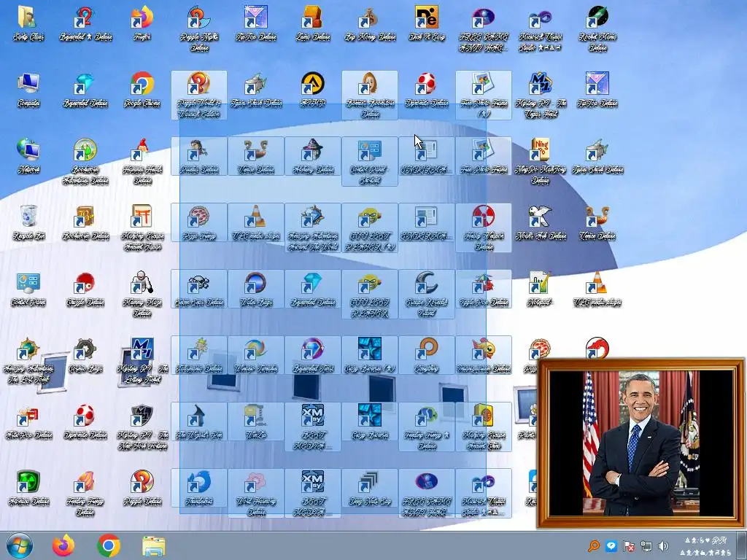This screenshot has width=747, height=560.
Task: Select the crescent-moon Escape Rosecliff Island icon
Action: coord(426,295)
